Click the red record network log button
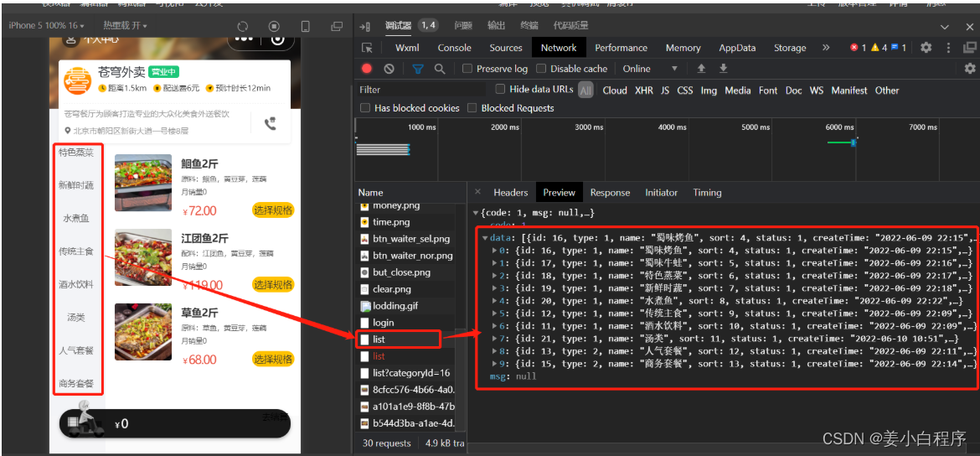Screen dimensions: 980x456 367,69
